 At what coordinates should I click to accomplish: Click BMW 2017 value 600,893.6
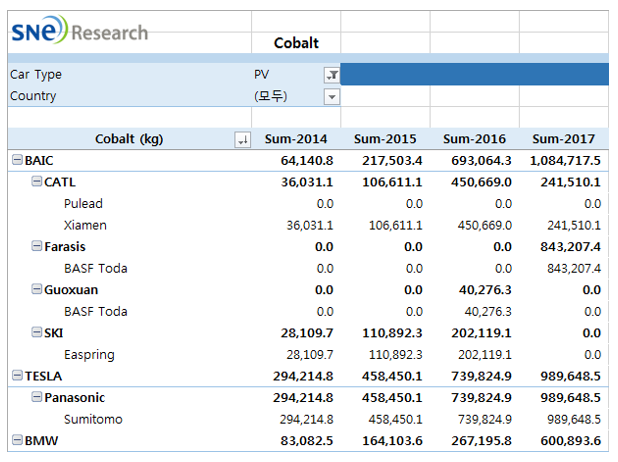[570, 441]
